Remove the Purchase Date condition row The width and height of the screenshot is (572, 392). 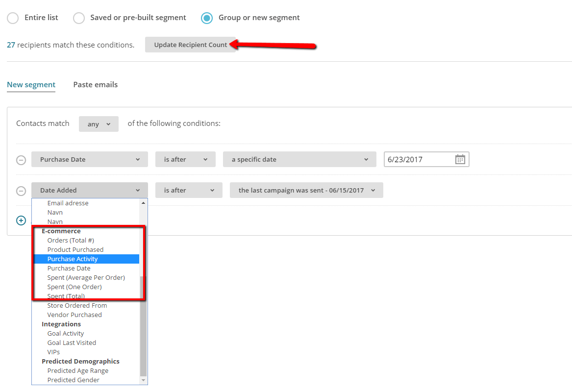pos(21,160)
